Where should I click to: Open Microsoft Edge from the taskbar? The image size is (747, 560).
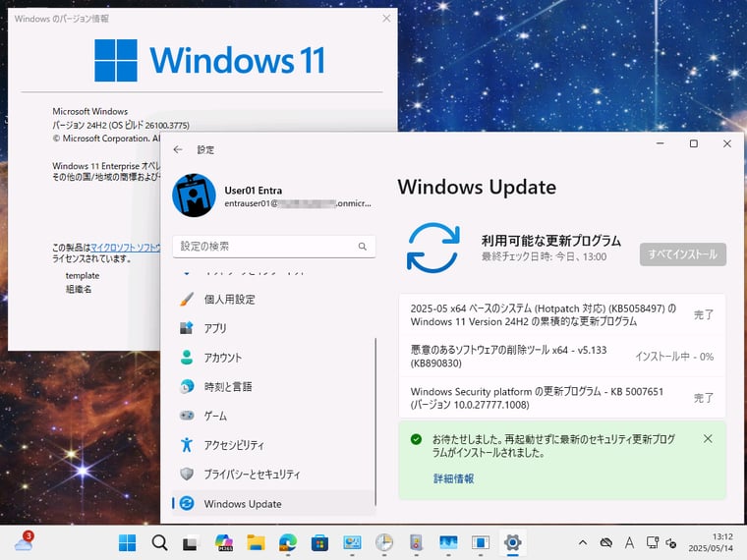288,542
